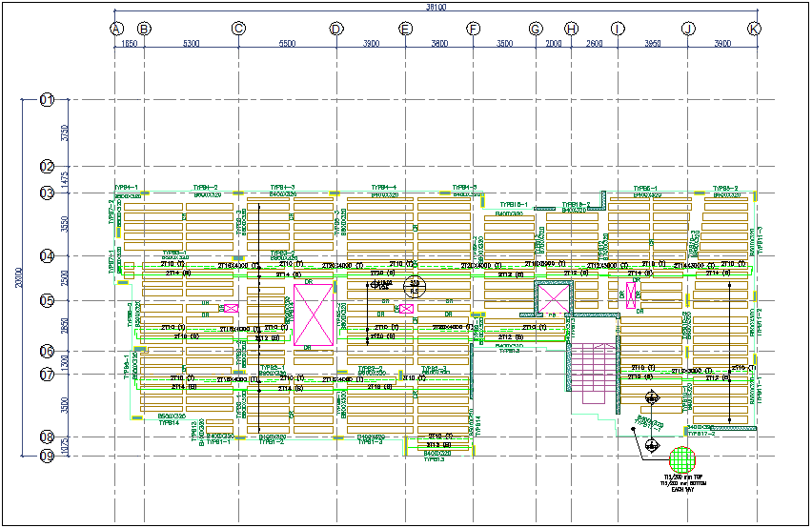
Task: Click the circled 310 level tag
Action: point(415,287)
